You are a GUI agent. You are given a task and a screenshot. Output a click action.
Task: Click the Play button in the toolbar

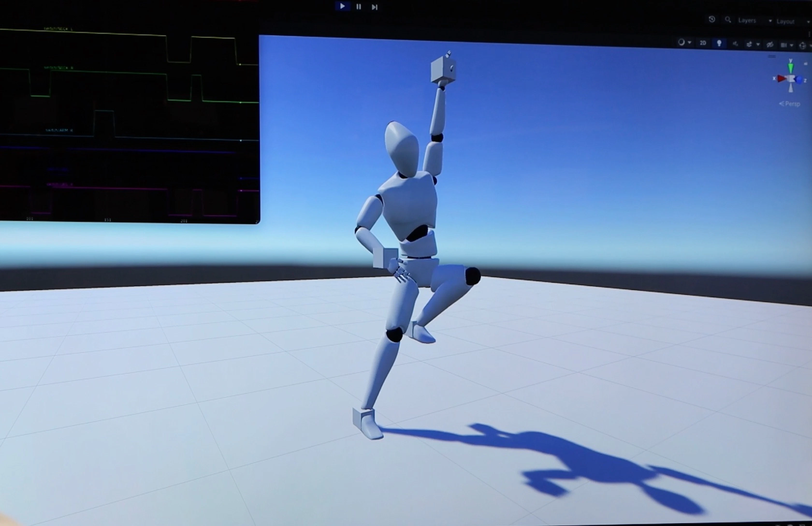[342, 6]
